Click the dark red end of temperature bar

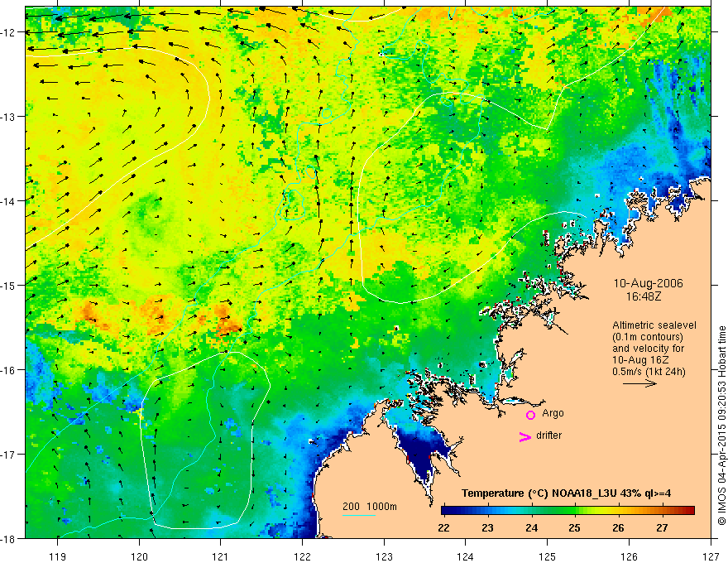click(688, 510)
